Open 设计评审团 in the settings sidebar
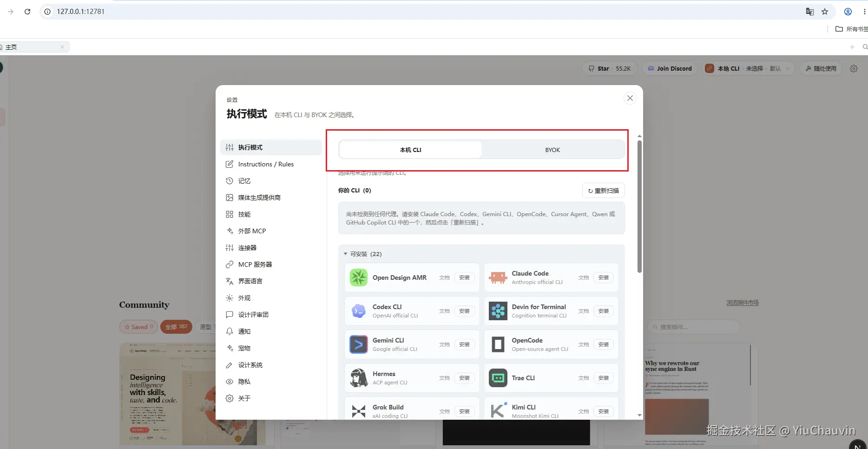The width and height of the screenshot is (868, 449). click(271, 315)
